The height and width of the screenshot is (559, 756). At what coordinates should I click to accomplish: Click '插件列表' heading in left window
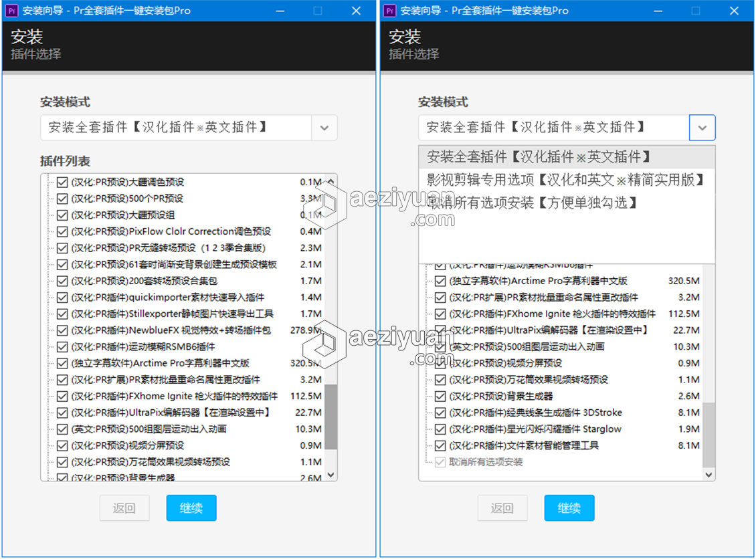point(65,161)
